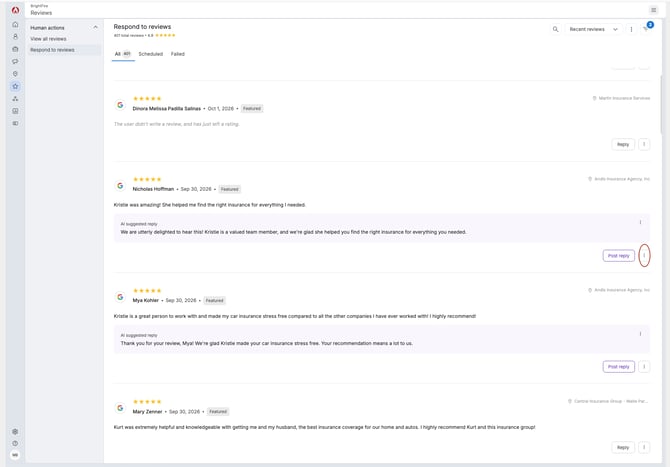Open the kebab menu on Dinora's review
The height and width of the screenshot is (467, 670).
pyautogui.click(x=644, y=144)
